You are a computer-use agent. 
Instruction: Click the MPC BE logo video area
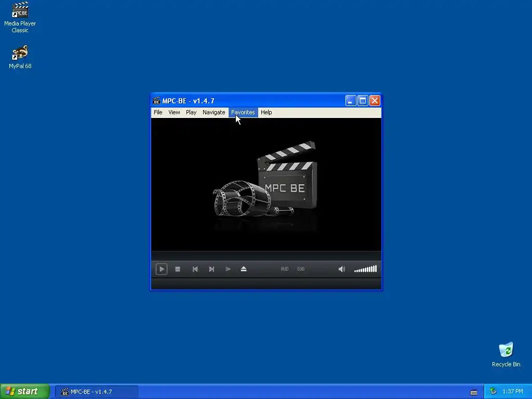pyautogui.click(x=267, y=184)
